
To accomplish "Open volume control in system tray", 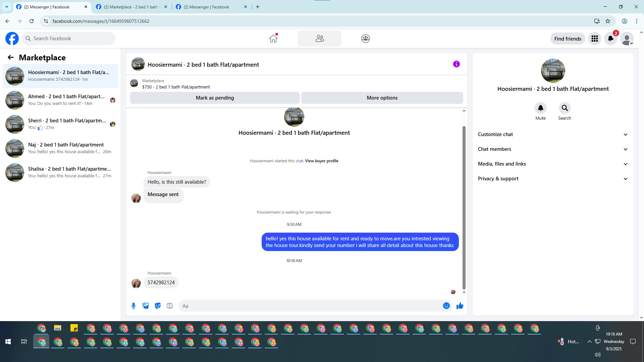I will tap(598, 355).
